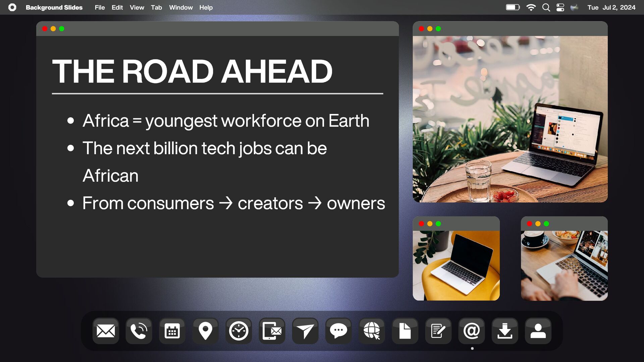The height and width of the screenshot is (362, 644).
Task: Open Control Center toggles in menu bar
Action: click(x=560, y=7)
